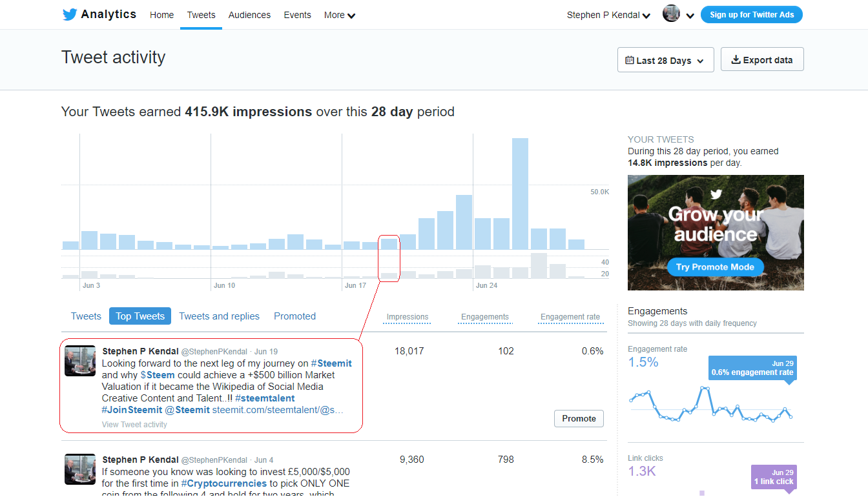
Task: Click the @StephenPKendal handle on Jun 19 tweet
Action: coord(214,352)
